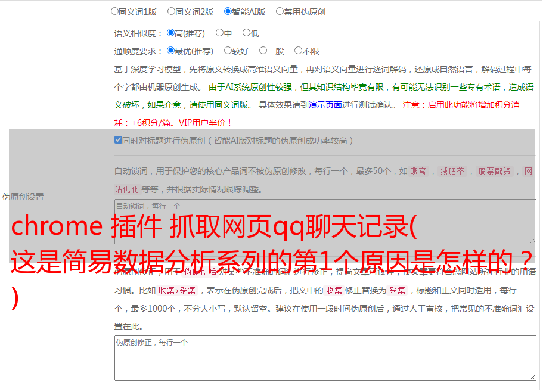This screenshot has width=543, height=392.
Task: Open the 演示页面 link
Action: click(x=325, y=105)
